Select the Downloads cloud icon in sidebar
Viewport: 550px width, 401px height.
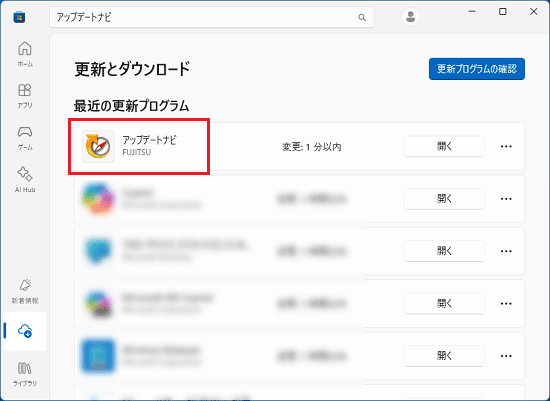pos(25,331)
